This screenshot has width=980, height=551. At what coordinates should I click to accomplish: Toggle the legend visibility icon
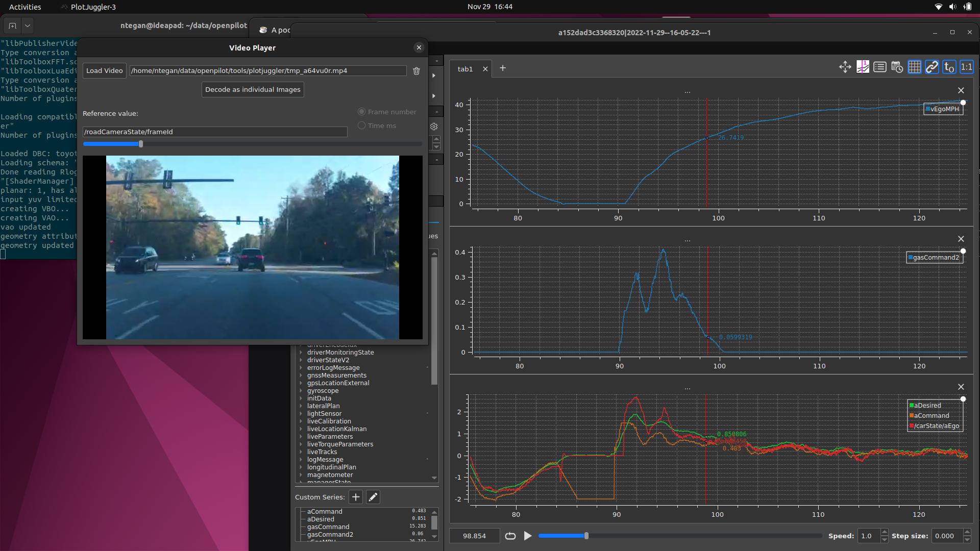[x=880, y=67]
